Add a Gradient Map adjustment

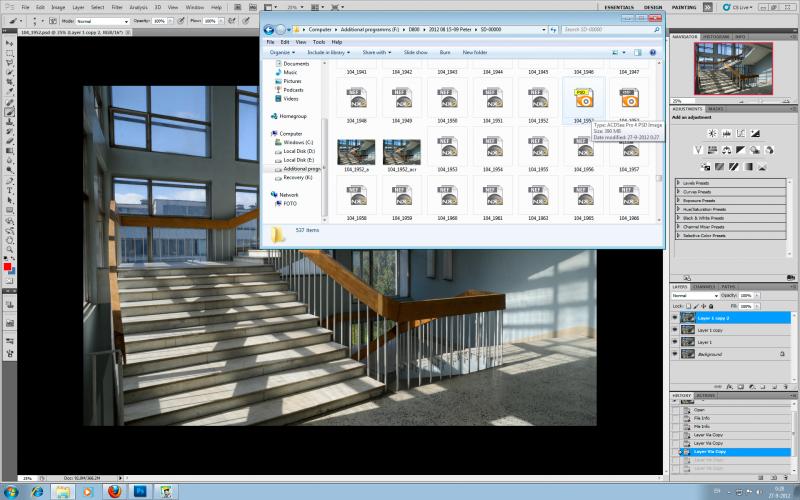pos(748,166)
